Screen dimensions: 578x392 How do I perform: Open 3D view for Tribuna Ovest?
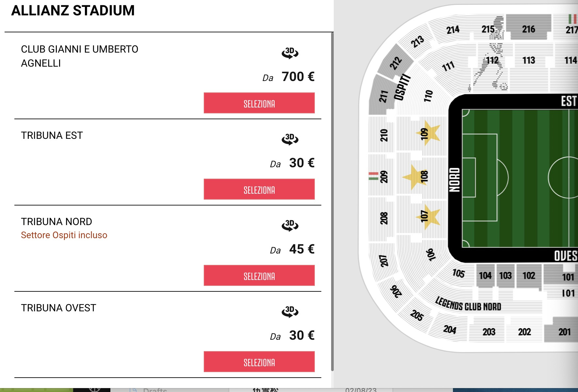(x=290, y=312)
